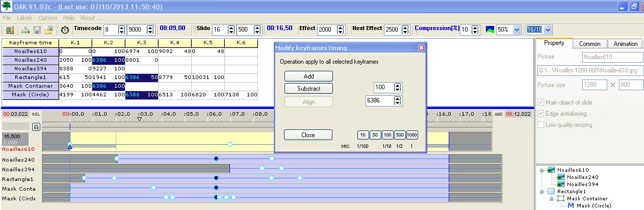Enable Edge antialiasing checkbox
The width and height of the screenshot is (644, 210).
541,114
